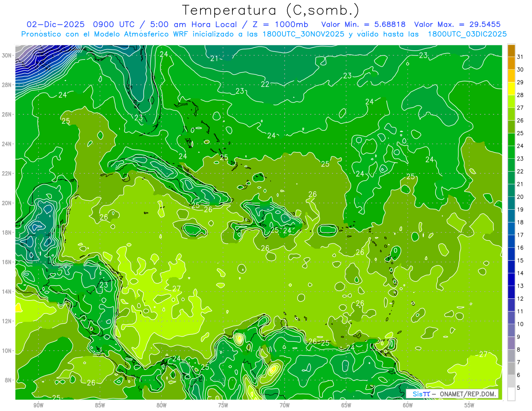The image size is (532, 411).
Task: Click the '26N' latitude axis label
Action: tap(8, 114)
